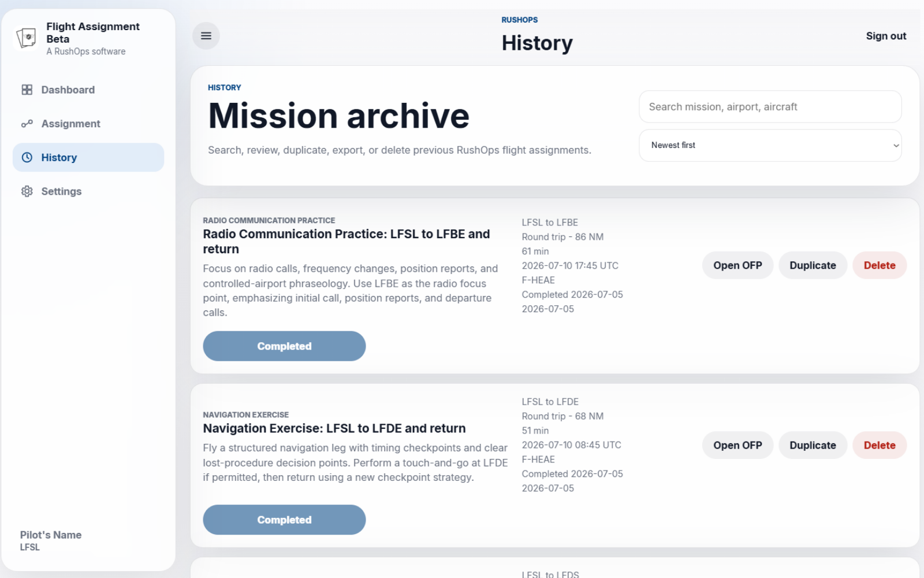Open OFP for Navigation Exercise mission
The width and height of the screenshot is (924, 578).
(x=737, y=445)
